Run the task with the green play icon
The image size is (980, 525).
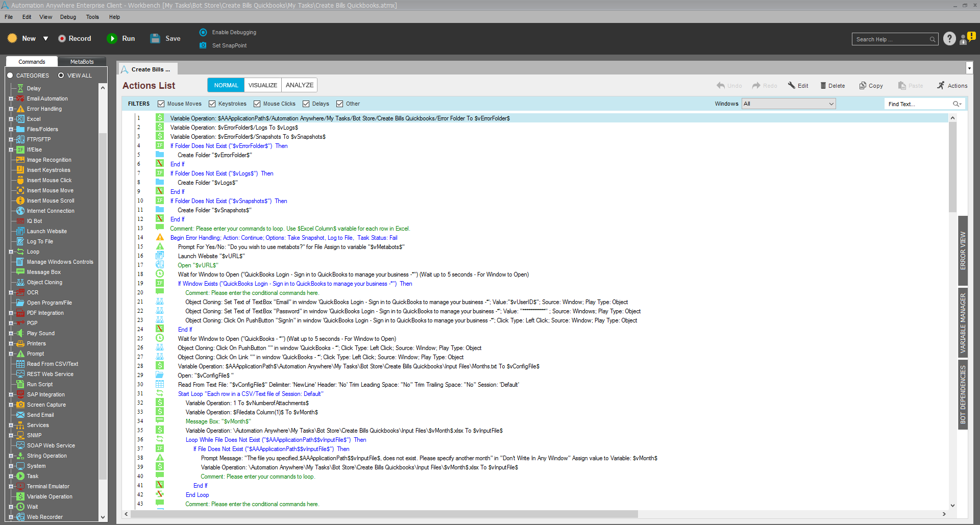[x=112, y=39]
